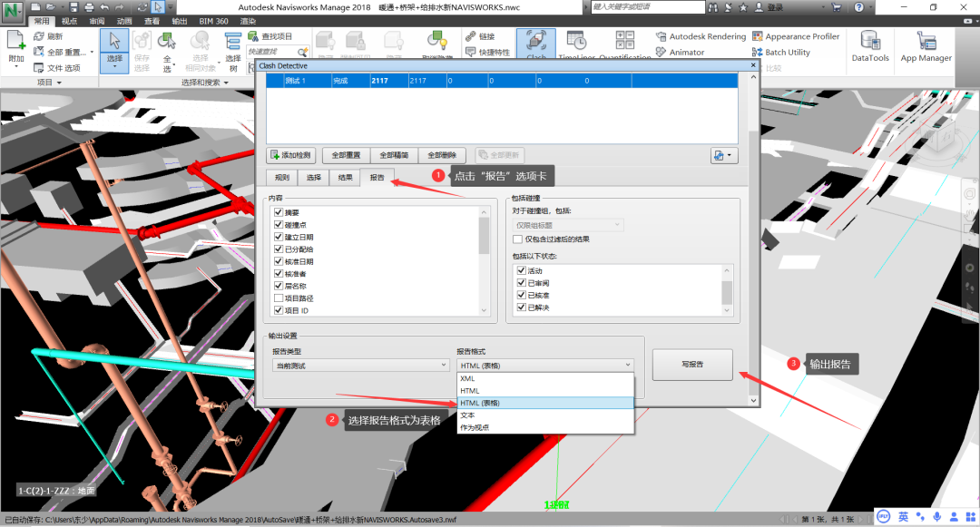Click the 全部删除 button
Viewport: 980px width, 527px height.
coord(442,155)
